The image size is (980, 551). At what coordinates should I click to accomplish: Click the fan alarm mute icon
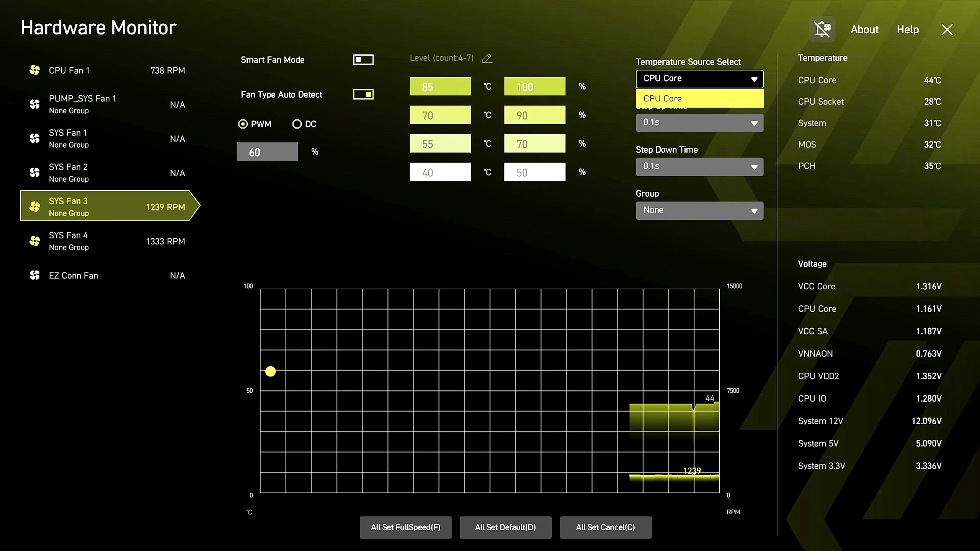tap(822, 29)
